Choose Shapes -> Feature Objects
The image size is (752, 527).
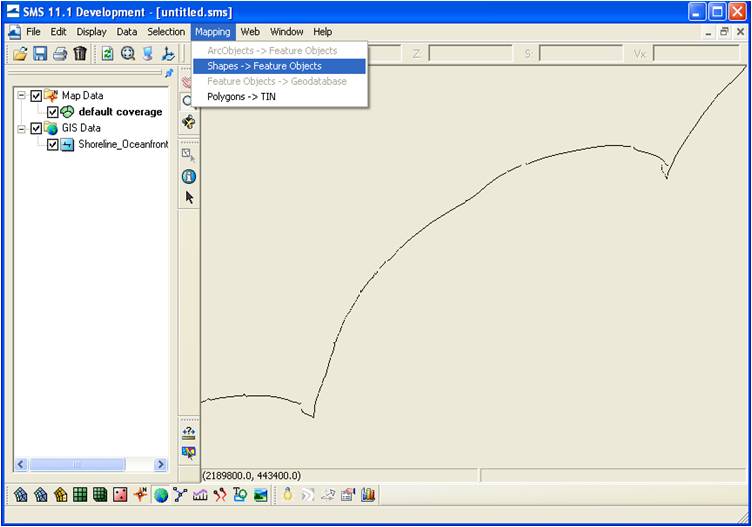click(279, 66)
